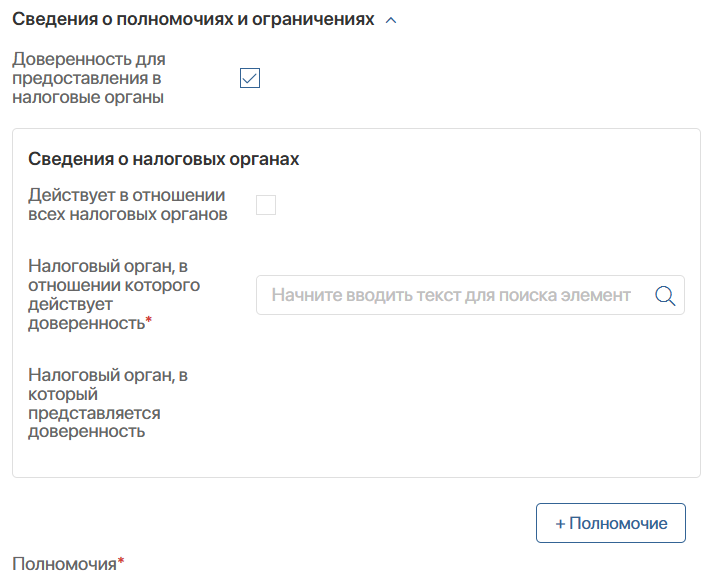Click label «Доверенность для предоставления в налоговые органы»

(x=88, y=78)
